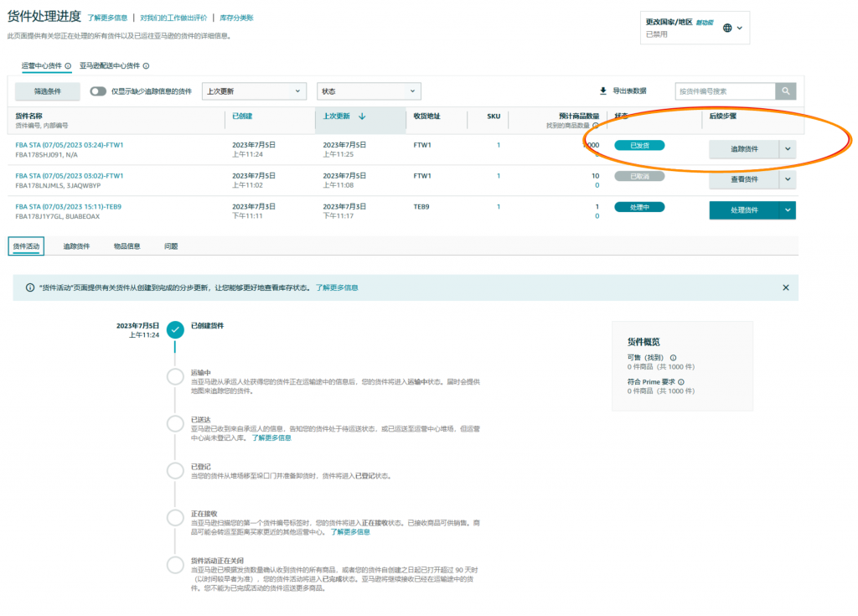Click the 处理货件 button
The width and height of the screenshot is (858, 616).
pos(744,210)
